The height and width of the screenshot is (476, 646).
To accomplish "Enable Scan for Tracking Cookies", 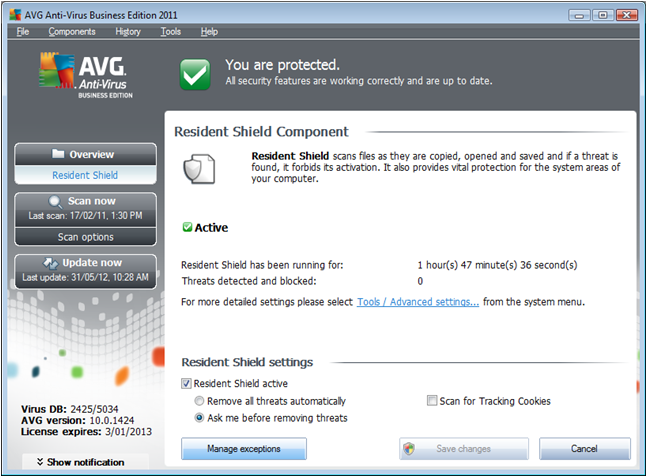I will tap(432, 401).
